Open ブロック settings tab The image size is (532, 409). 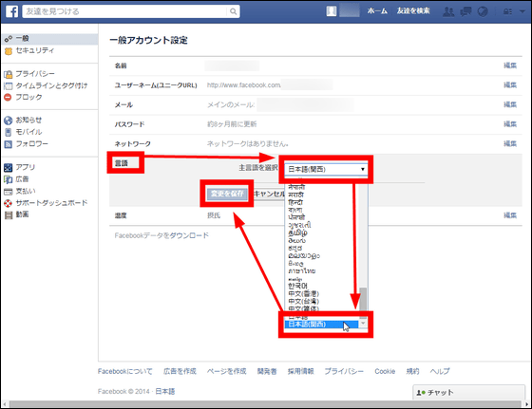click(28, 97)
